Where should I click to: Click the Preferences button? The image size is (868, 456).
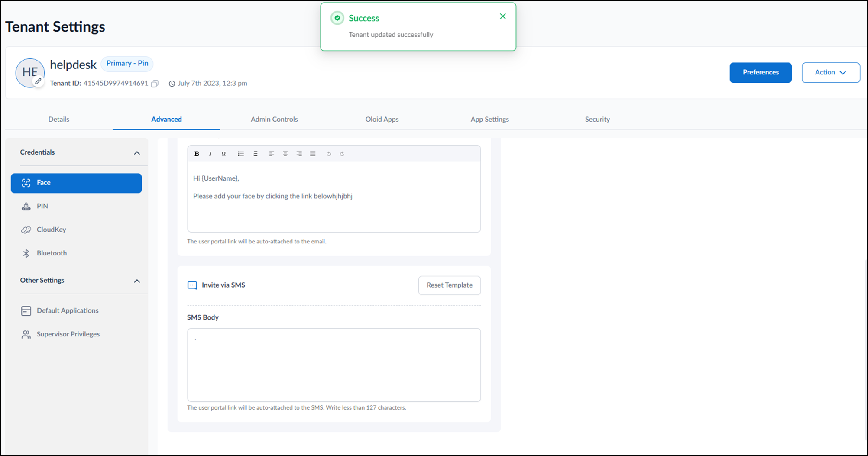click(x=761, y=73)
